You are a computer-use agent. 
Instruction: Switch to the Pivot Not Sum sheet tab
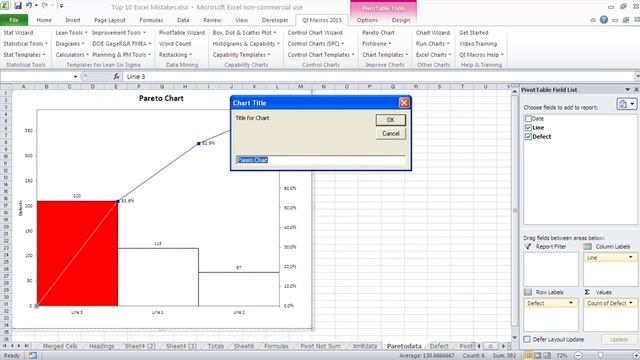click(x=320, y=346)
